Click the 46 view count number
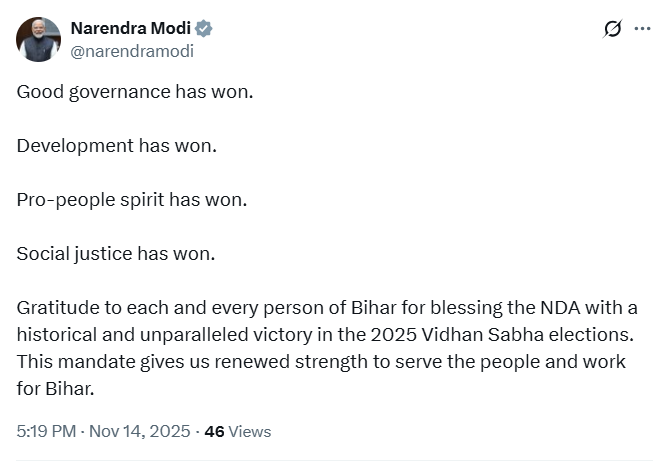 (214, 432)
